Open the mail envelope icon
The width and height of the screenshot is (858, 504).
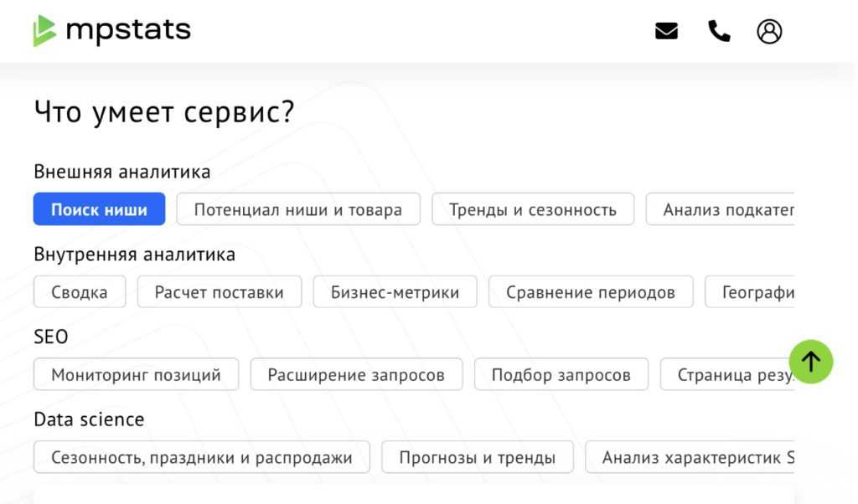pos(666,32)
